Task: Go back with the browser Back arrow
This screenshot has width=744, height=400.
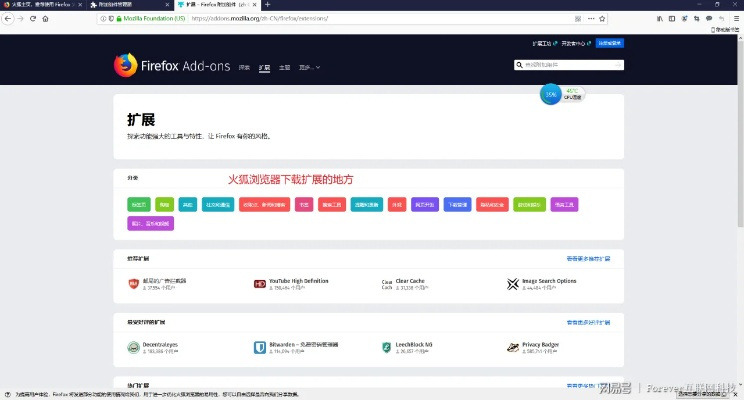Action: pos(8,19)
